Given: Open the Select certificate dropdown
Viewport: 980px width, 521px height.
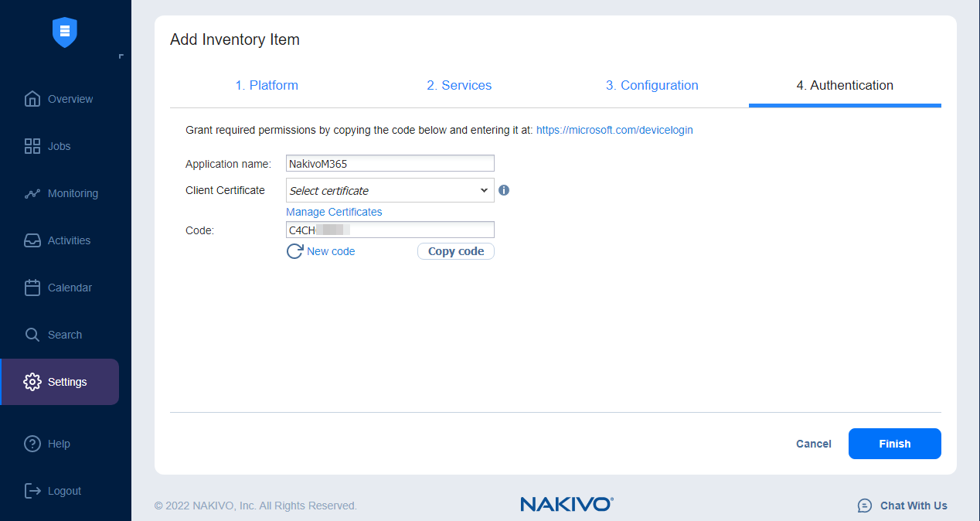Looking at the screenshot, I should coord(390,189).
